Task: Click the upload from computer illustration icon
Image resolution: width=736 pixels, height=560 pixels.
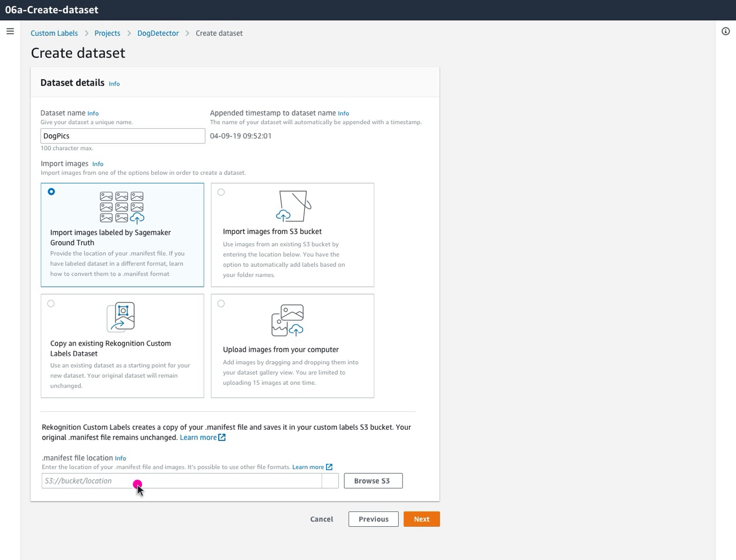Action: click(287, 320)
